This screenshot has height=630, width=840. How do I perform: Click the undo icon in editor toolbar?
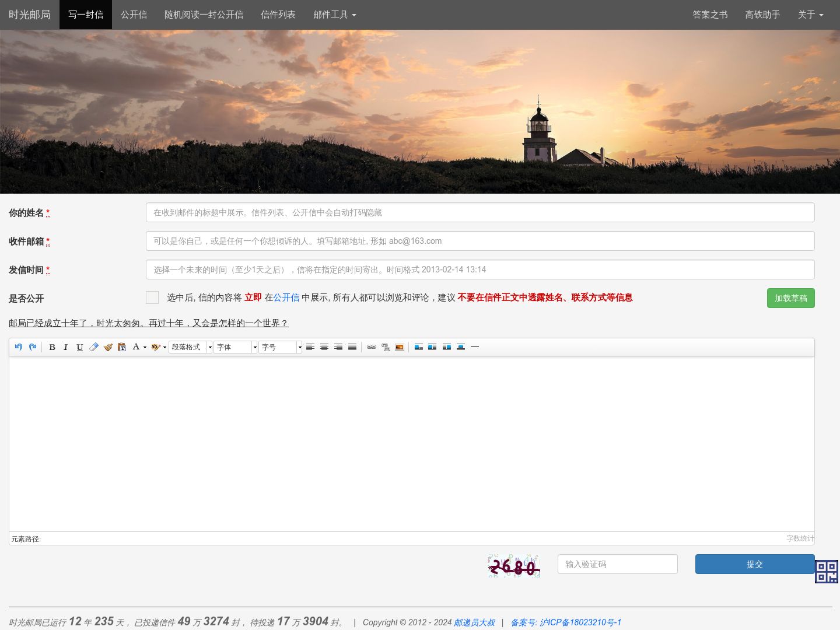(19, 347)
